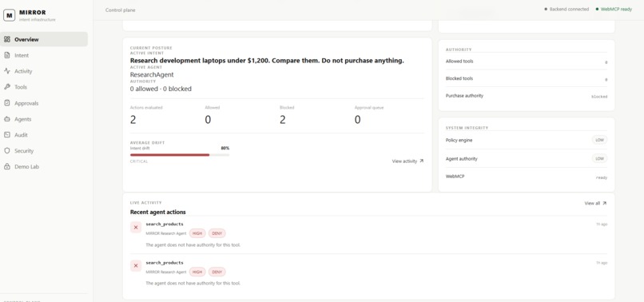Viewport: 644px width, 302px height.
Task: Click the '0 allowed · 0 blocked' text
Action: coord(161,89)
